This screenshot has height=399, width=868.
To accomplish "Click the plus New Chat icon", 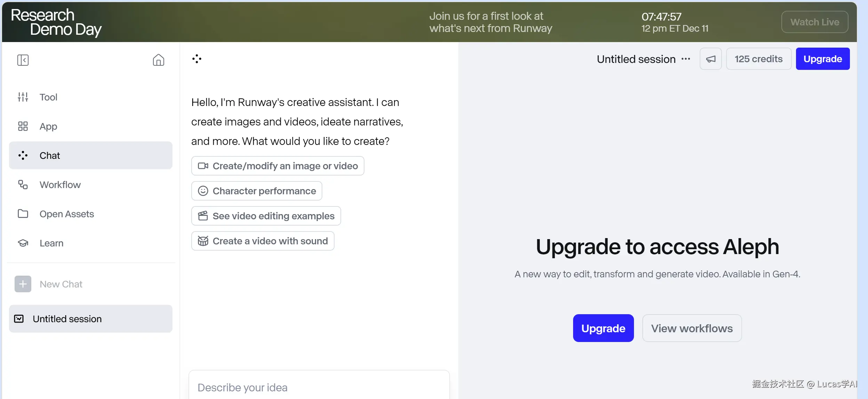I will click(23, 284).
